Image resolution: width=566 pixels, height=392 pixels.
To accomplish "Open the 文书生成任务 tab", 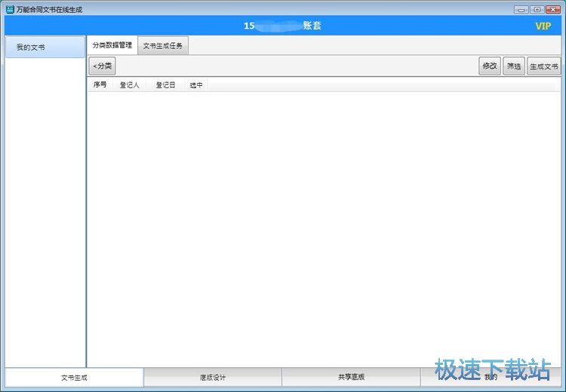I will point(163,46).
